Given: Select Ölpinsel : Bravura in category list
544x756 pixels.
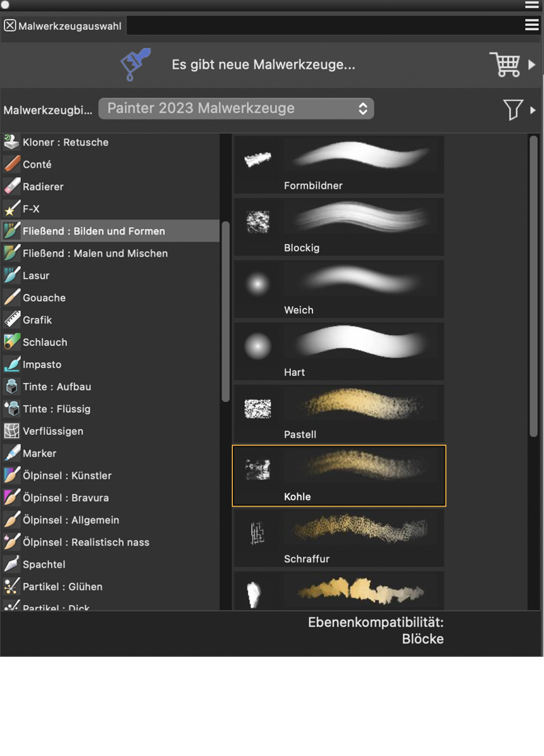Looking at the screenshot, I should [66, 497].
